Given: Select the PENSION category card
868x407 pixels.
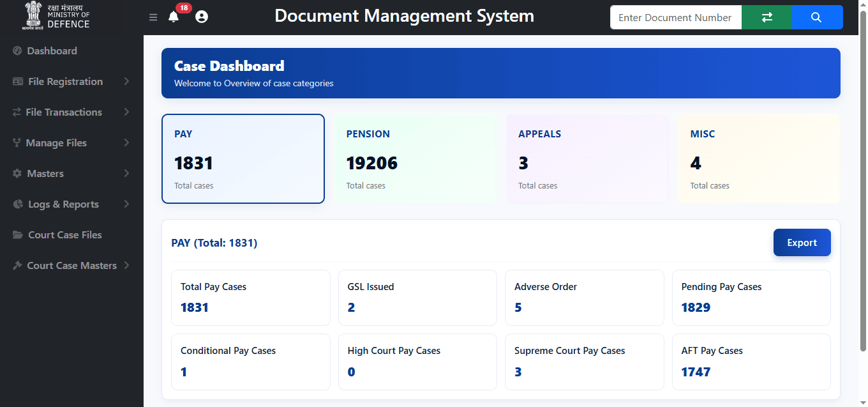Looking at the screenshot, I should click(x=415, y=159).
